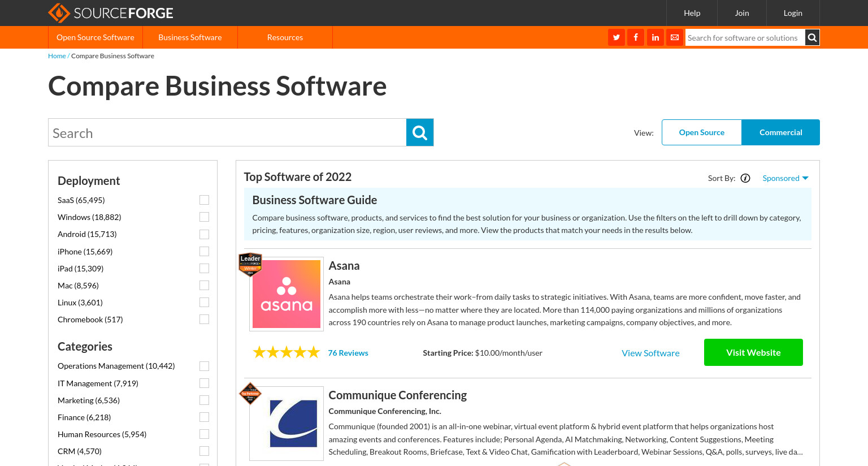Check the Marketing category filter

tap(204, 400)
